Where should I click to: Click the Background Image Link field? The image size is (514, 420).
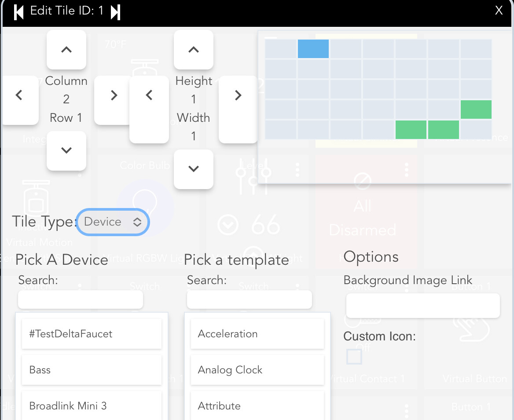(422, 305)
